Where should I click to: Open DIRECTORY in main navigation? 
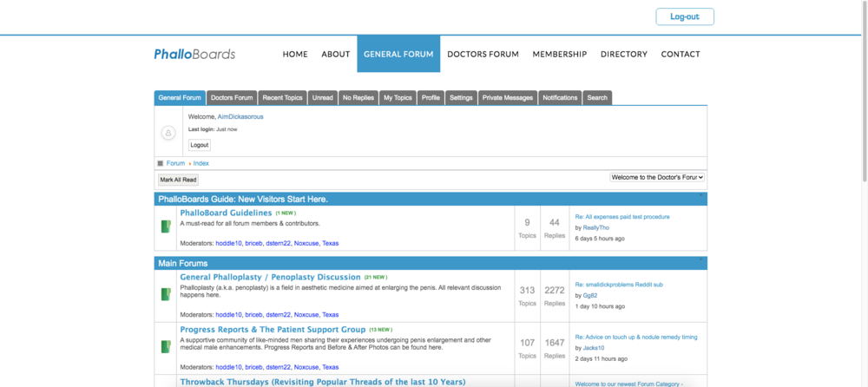(624, 55)
